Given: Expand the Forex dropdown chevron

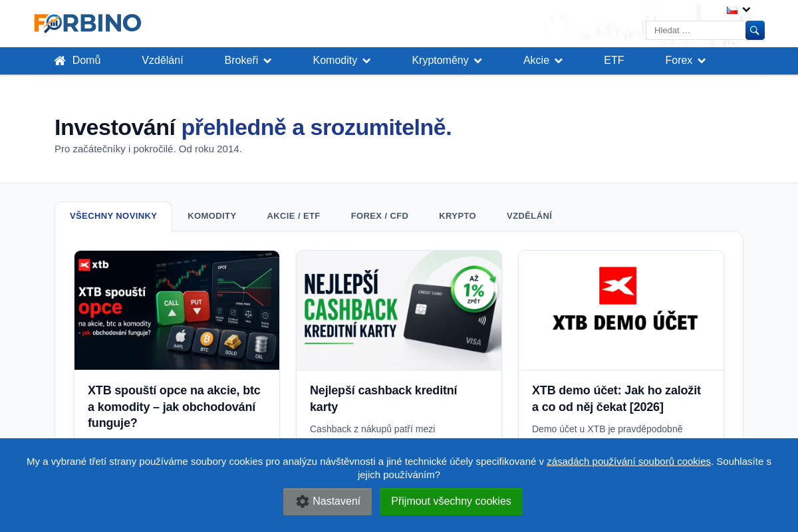Looking at the screenshot, I should (x=702, y=61).
